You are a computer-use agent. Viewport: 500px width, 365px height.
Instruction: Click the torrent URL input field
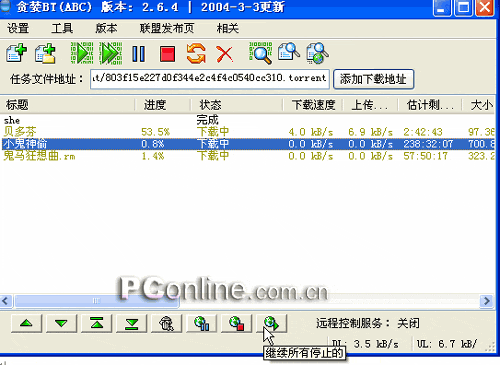pyautogui.click(x=210, y=79)
